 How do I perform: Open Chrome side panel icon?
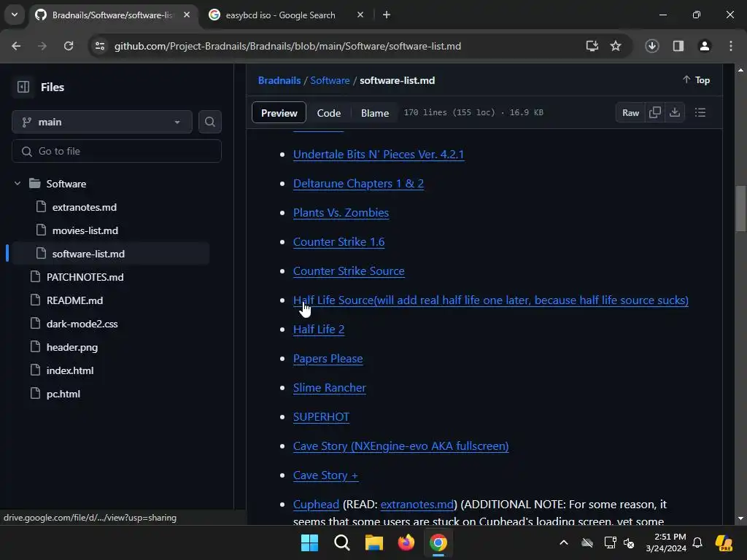click(678, 46)
